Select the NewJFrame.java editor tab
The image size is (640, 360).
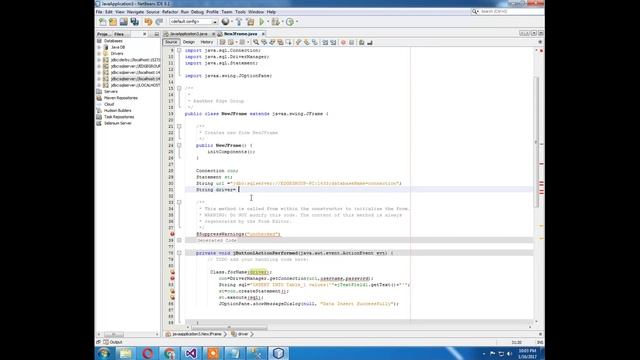click(x=240, y=34)
